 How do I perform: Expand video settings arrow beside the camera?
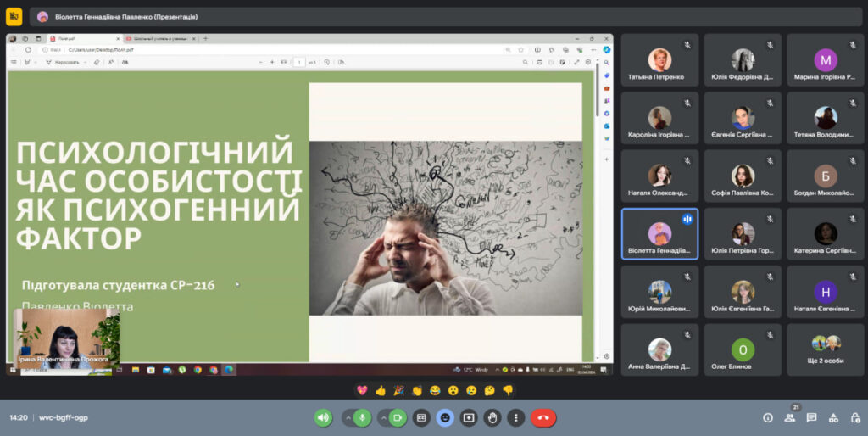point(382,417)
